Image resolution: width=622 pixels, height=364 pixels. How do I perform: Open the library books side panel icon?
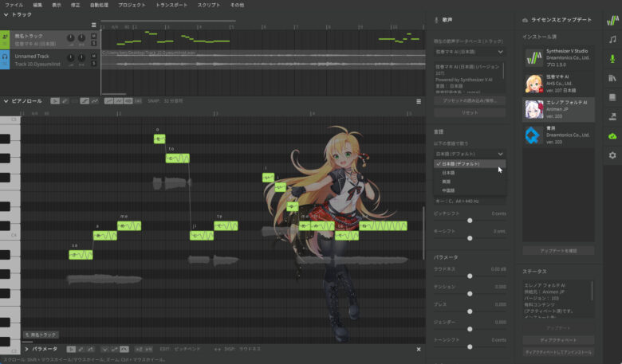(613, 78)
